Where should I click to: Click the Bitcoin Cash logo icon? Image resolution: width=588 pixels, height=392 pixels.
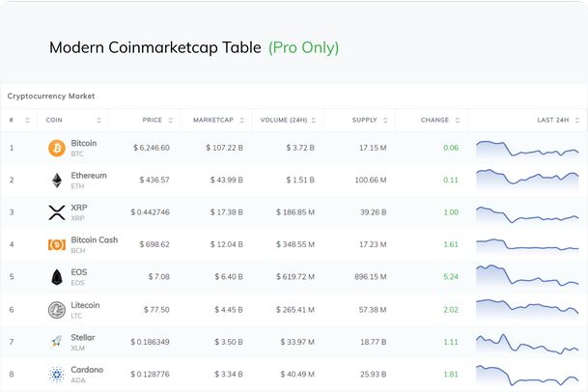pos(57,245)
